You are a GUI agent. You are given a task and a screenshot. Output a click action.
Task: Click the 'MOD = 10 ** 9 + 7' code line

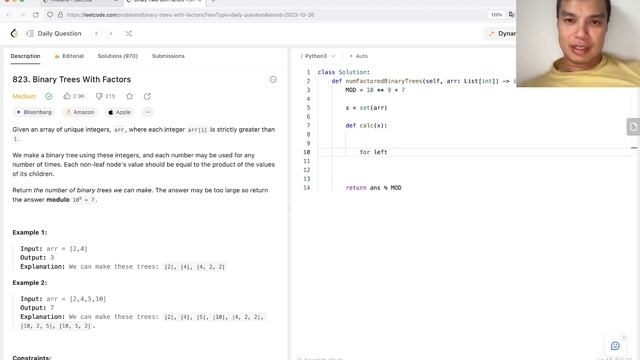[x=375, y=90]
